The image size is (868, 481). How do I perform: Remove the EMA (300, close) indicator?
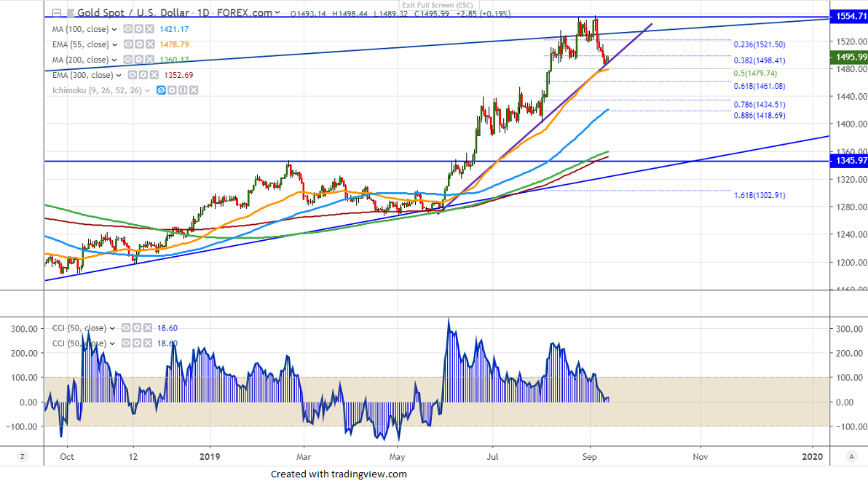coord(154,75)
